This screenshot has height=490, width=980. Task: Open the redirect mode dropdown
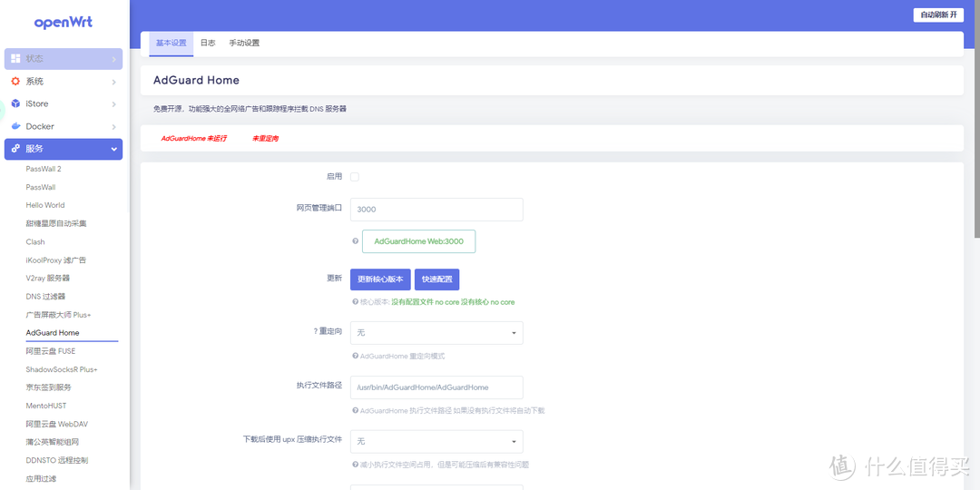pos(436,333)
